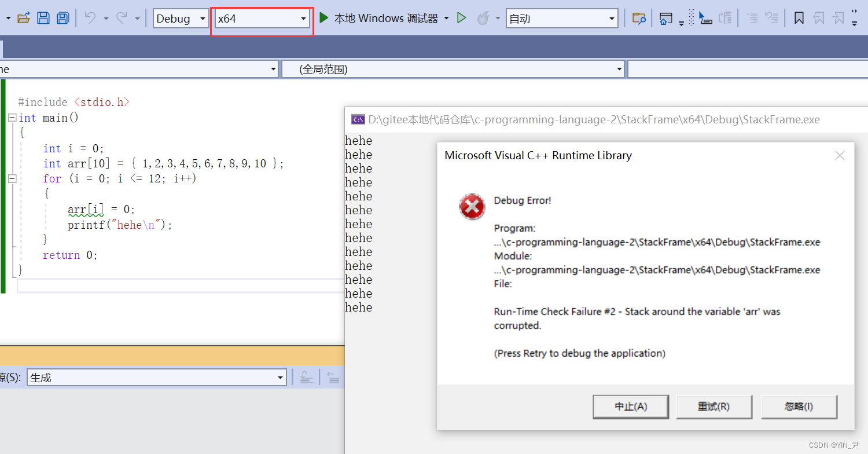868x454 pixels.
Task: Click the Run-Time Check Failure #2 message
Action: 637,318
